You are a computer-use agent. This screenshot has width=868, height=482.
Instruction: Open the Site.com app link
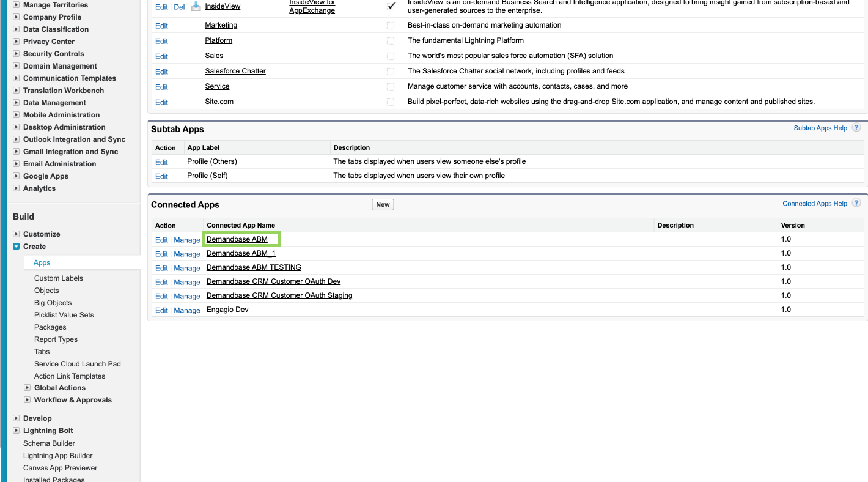[219, 102]
